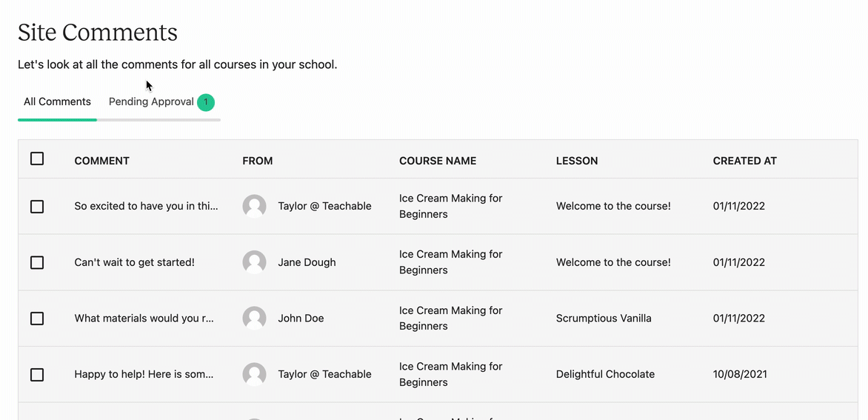The height and width of the screenshot is (420, 868).
Task: Click the CREATED AT column header
Action: (744, 161)
